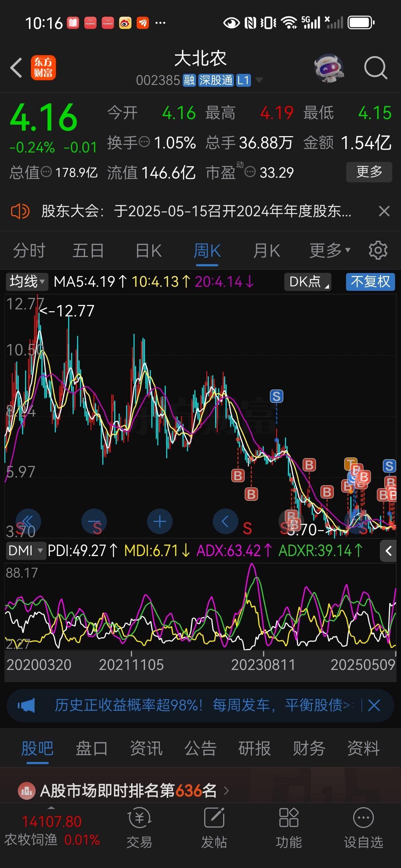Image resolution: width=401 pixels, height=868 pixels.
Task: Open the 资料 tab
Action: pos(363,749)
